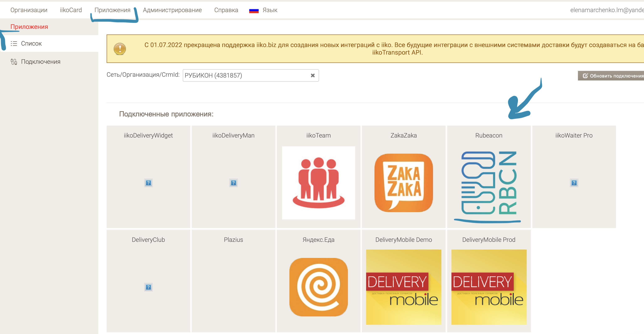The height and width of the screenshot is (334, 644).
Task: Open the Администрирование menu
Action: 172,10
